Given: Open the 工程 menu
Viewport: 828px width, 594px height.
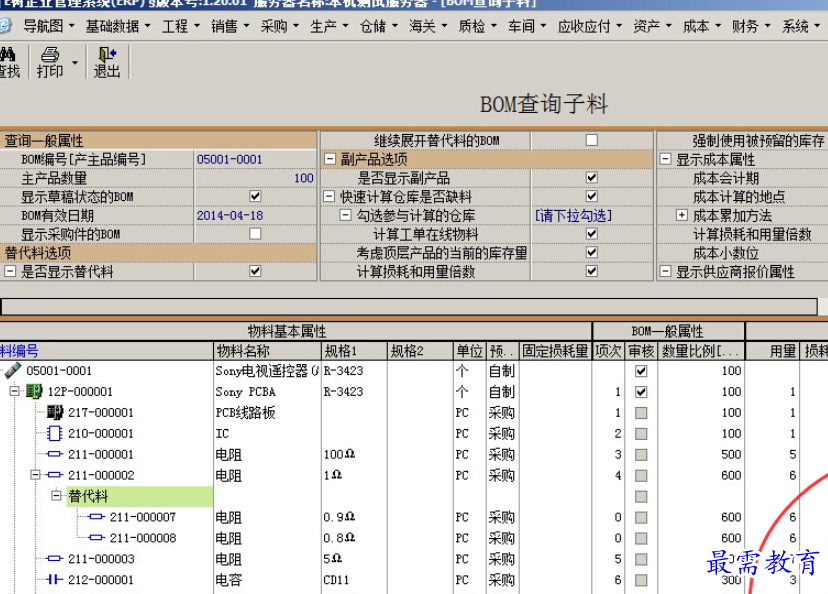Looking at the screenshot, I should tap(181, 26).
